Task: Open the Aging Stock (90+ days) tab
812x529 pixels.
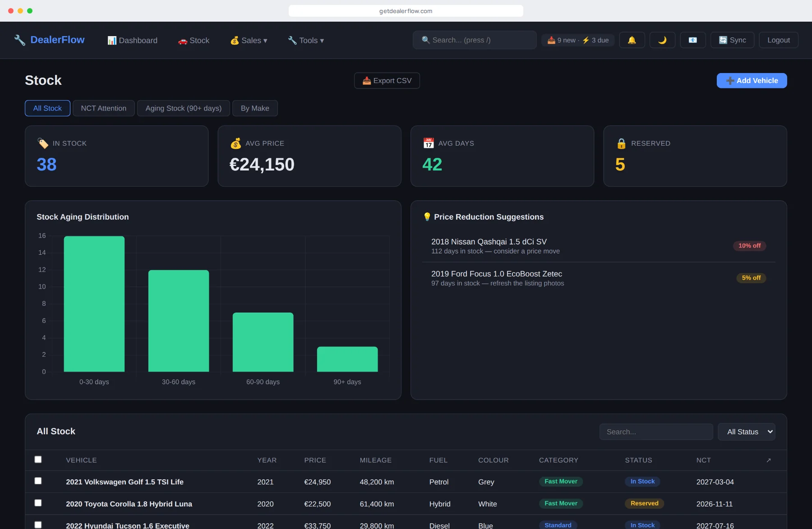Action: (x=184, y=108)
